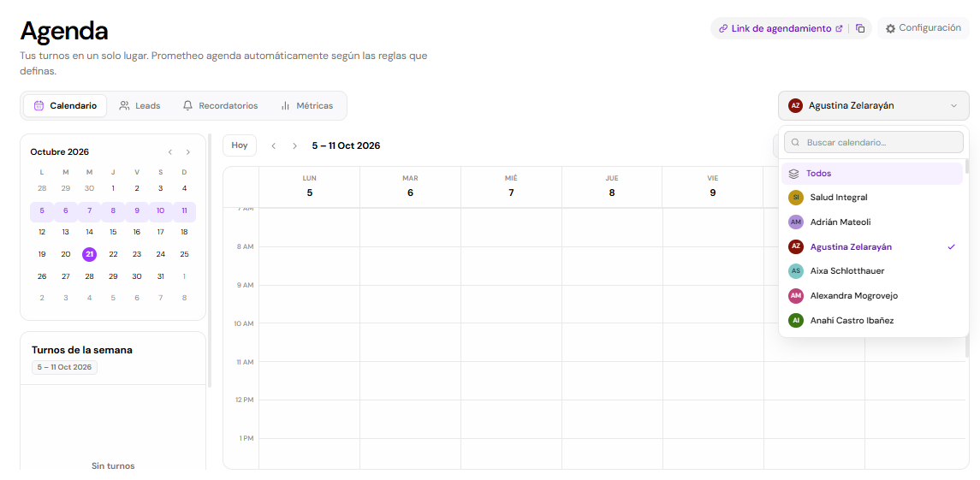
Task: Select Todos in the calendar list
Action: (872, 173)
